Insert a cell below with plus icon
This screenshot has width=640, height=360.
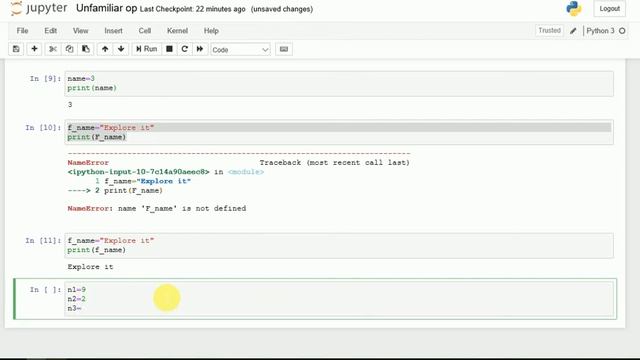point(34,49)
